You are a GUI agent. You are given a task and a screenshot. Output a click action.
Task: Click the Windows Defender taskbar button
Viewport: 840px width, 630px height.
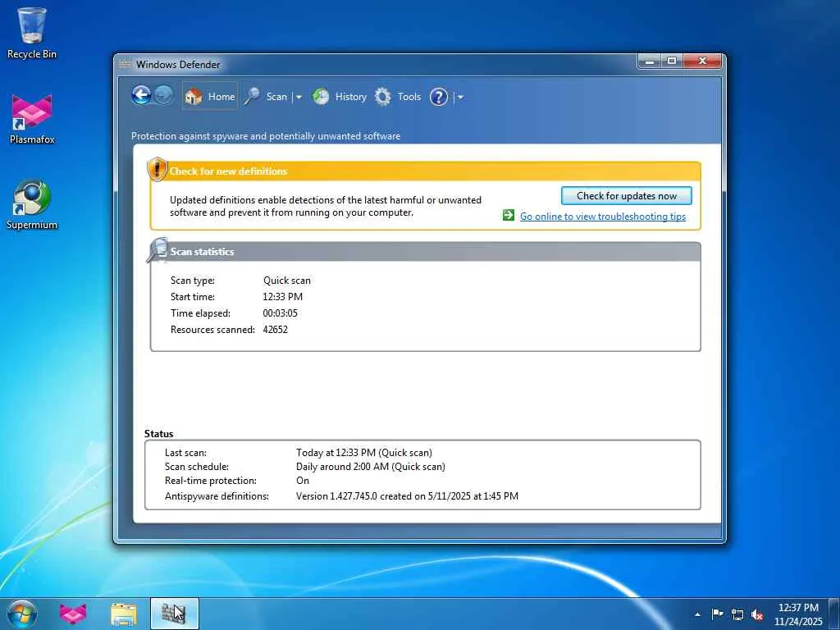pos(175,614)
